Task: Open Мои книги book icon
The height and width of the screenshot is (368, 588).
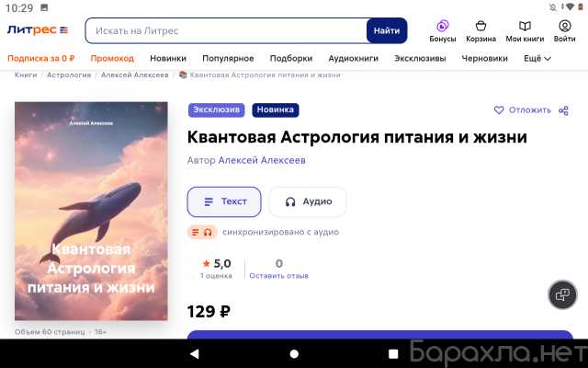Action: click(525, 26)
